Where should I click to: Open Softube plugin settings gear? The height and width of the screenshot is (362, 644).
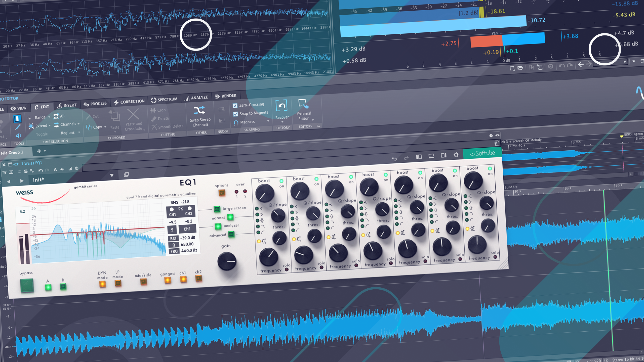456,155
